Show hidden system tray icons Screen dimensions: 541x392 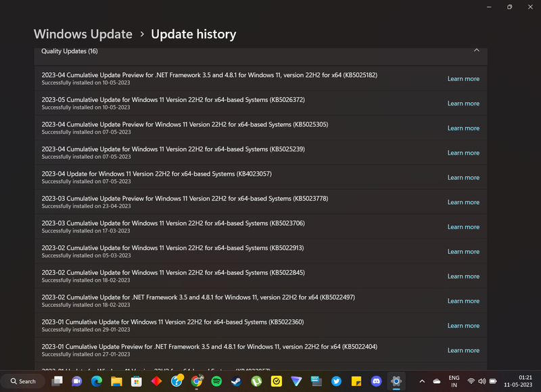pos(422,381)
